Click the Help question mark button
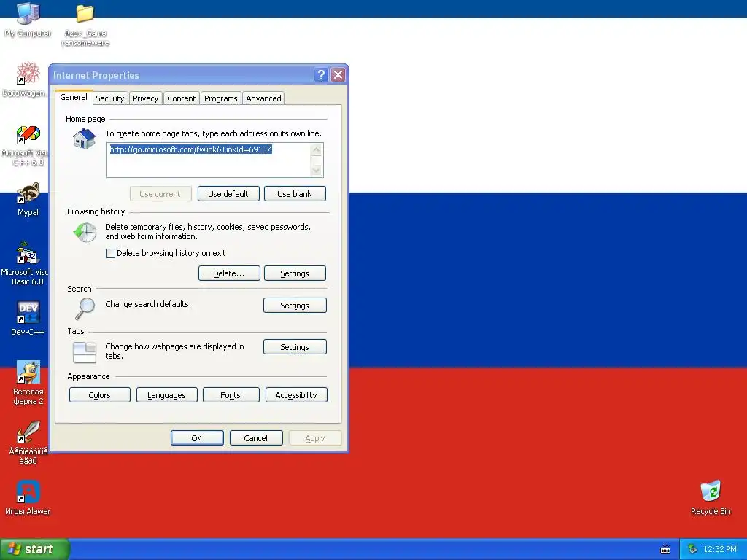 tap(321, 75)
